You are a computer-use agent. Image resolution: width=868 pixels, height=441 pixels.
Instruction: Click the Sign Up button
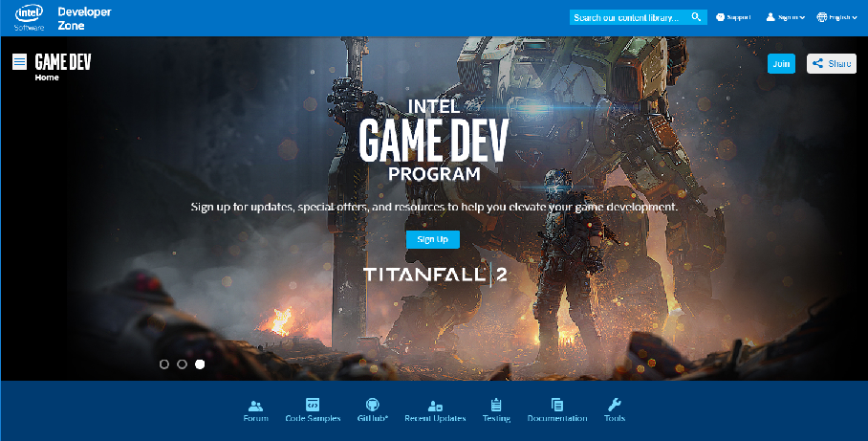(x=433, y=239)
